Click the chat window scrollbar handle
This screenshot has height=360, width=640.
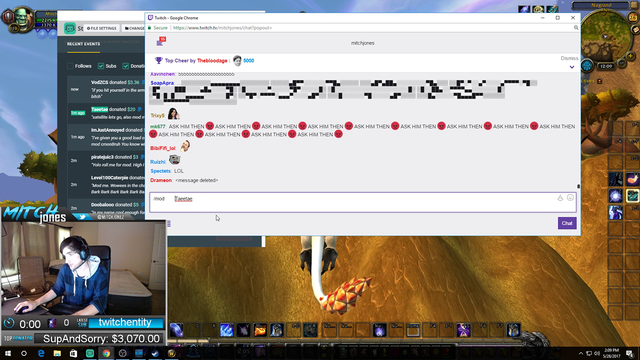[x=578, y=186]
